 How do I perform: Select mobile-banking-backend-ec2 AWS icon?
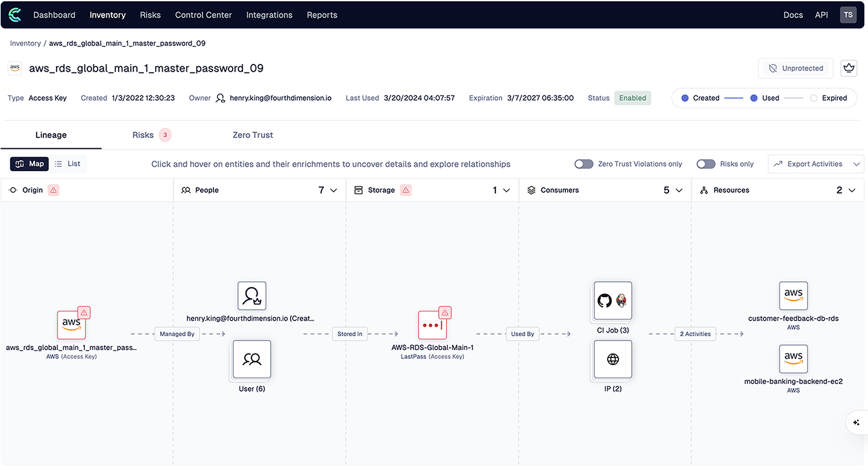[793, 359]
